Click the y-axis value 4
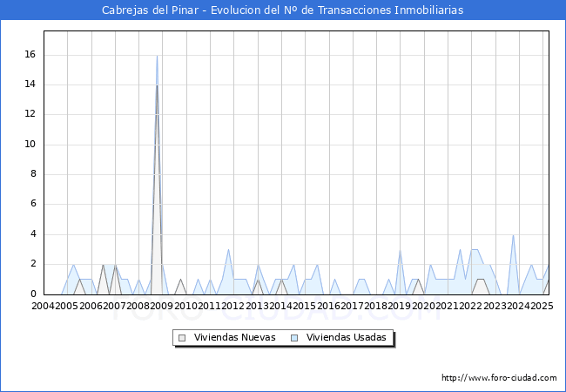Viewport: 566px width, 392px height. 33,234
